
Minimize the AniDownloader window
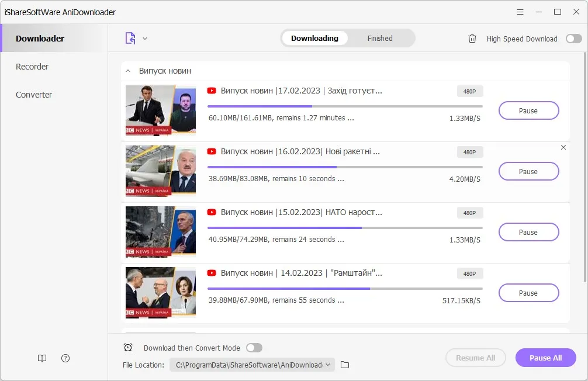pos(539,12)
